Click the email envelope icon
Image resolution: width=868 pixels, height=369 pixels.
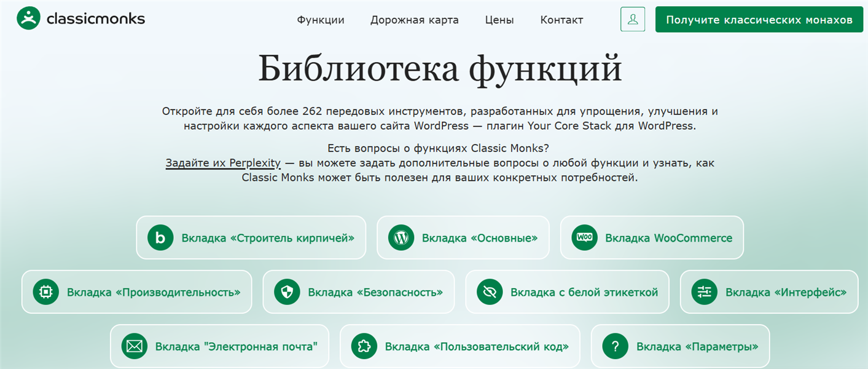(134, 346)
